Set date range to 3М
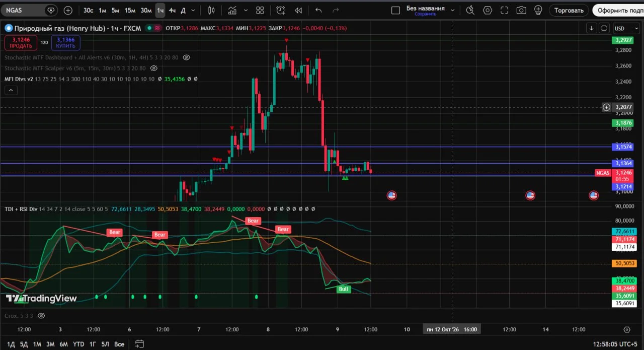Viewport: 644px width, 350px height. (50, 344)
